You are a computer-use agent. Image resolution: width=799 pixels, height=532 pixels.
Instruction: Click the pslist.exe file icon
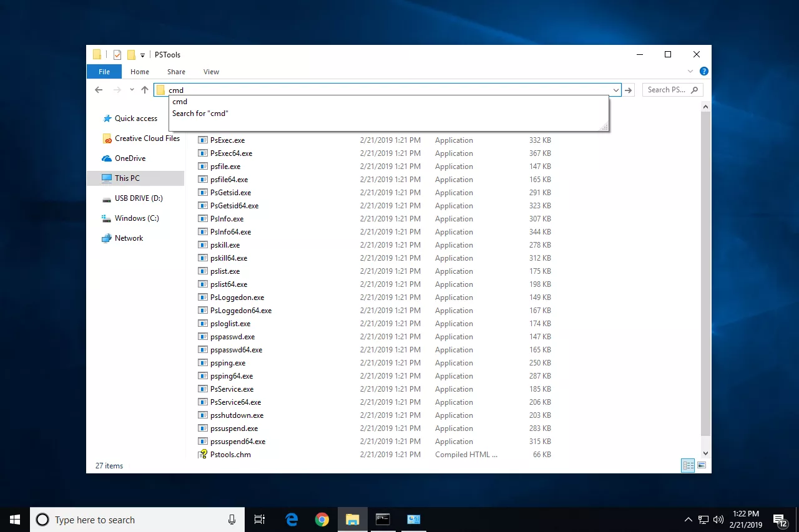tap(202, 271)
